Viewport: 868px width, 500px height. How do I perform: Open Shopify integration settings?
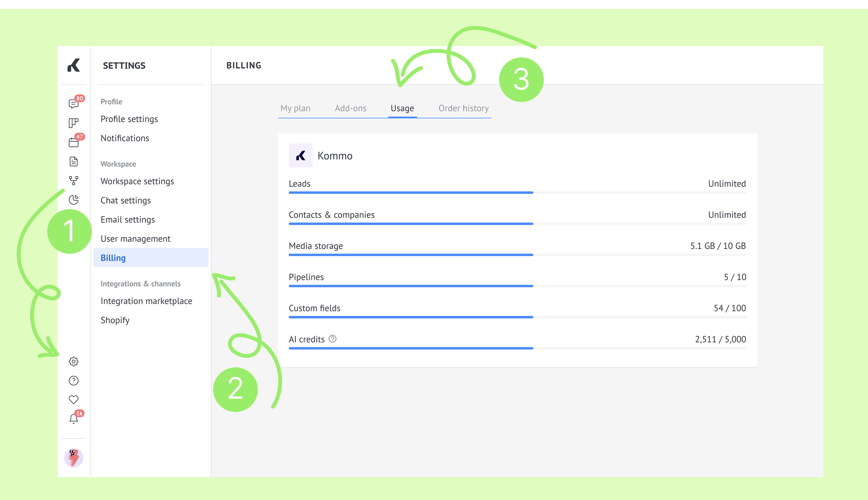115,320
